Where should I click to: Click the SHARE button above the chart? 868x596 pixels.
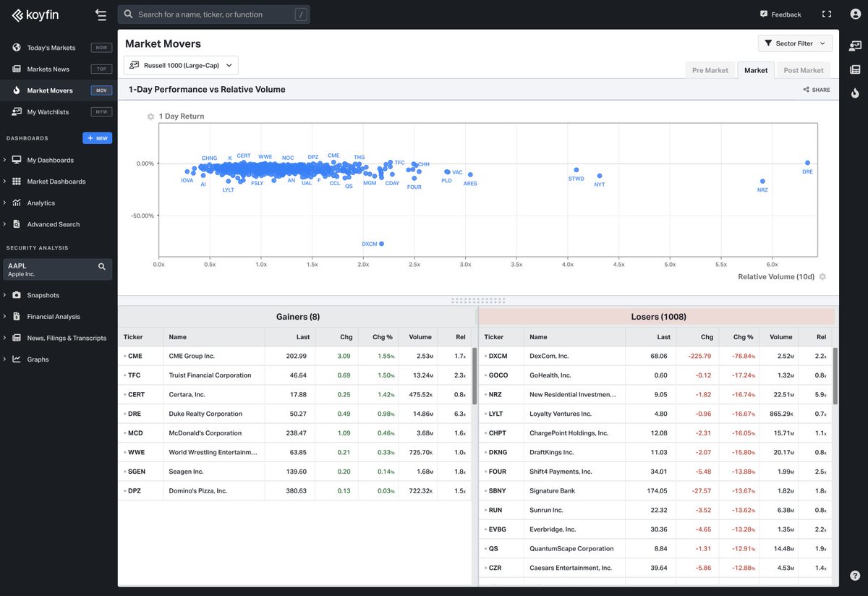click(x=817, y=90)
